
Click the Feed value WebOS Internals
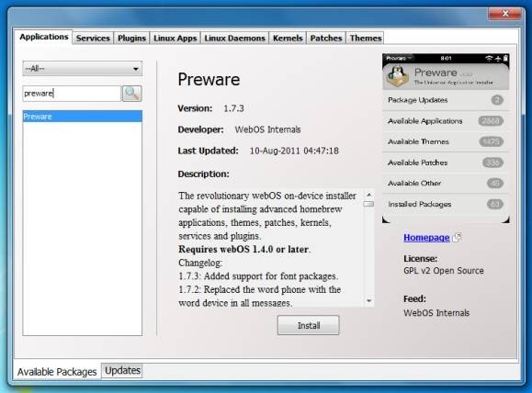(x=436, y=312)
